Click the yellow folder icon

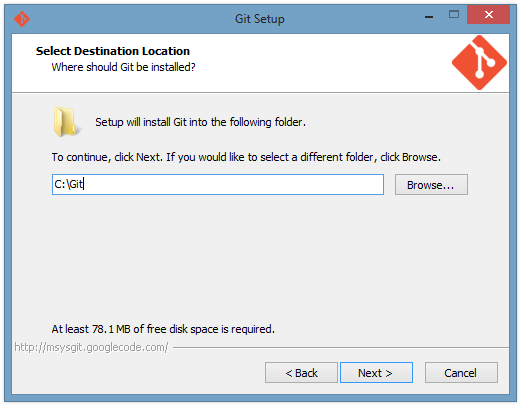click(x=66, y=122)
